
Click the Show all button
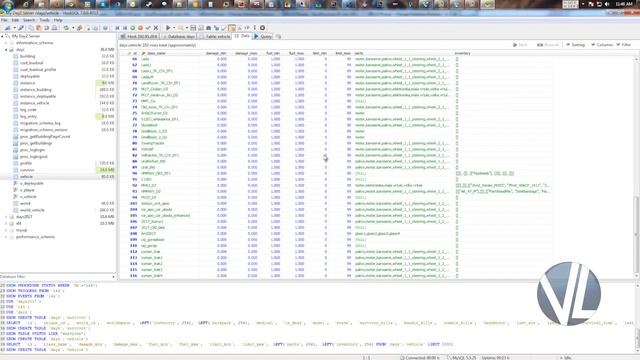tap(548, 44)
